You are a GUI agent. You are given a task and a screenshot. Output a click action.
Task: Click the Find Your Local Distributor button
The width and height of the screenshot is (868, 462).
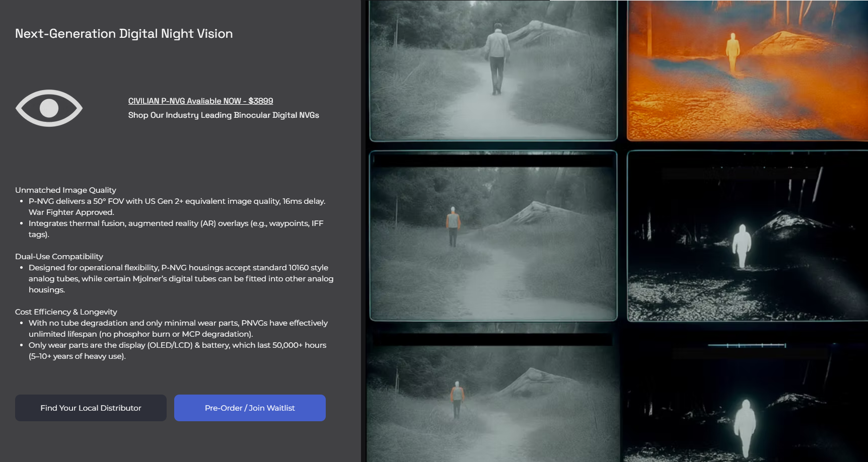pos(91,408)
